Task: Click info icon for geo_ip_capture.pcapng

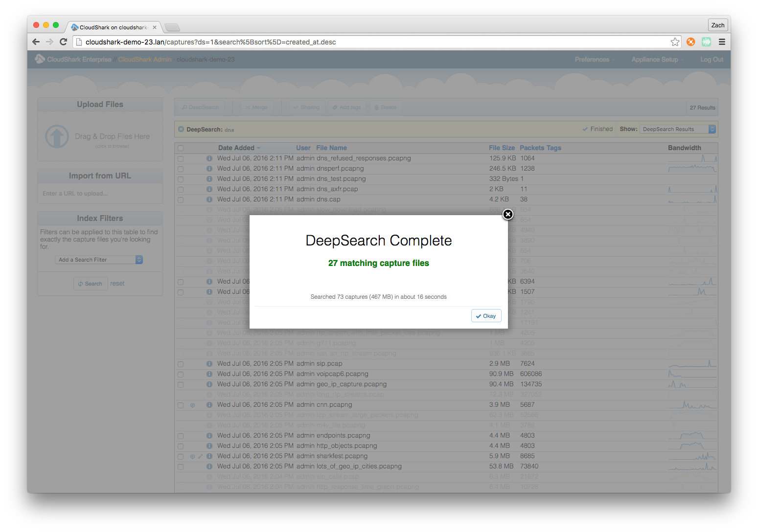Action: pos(209,384)
